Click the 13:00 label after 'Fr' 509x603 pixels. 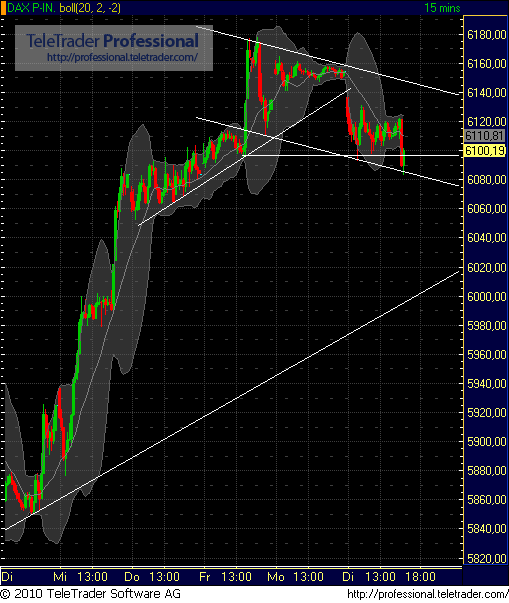point(236,577)
